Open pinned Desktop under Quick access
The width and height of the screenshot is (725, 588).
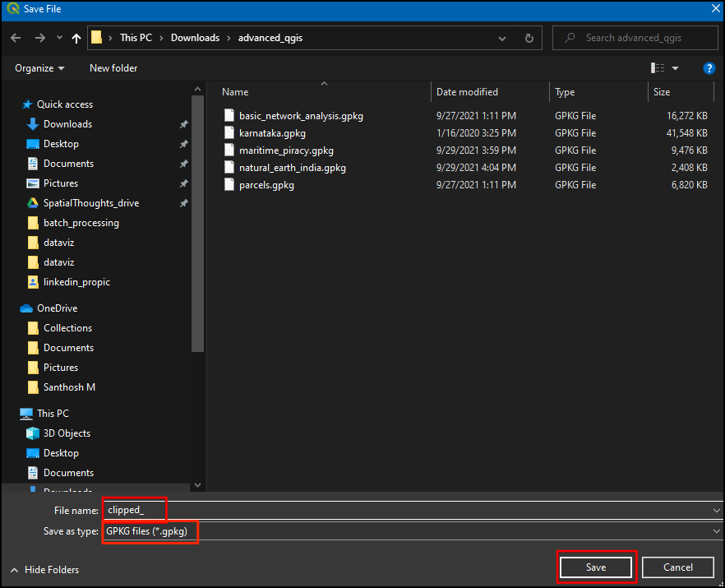tap(61, 144)
